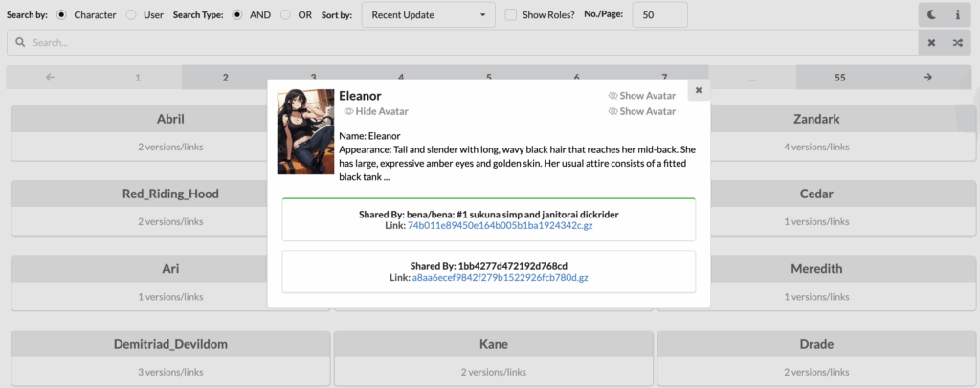Select the OR search type radio
The height and width of the screenshot is (388, 980).
point(286,15)
